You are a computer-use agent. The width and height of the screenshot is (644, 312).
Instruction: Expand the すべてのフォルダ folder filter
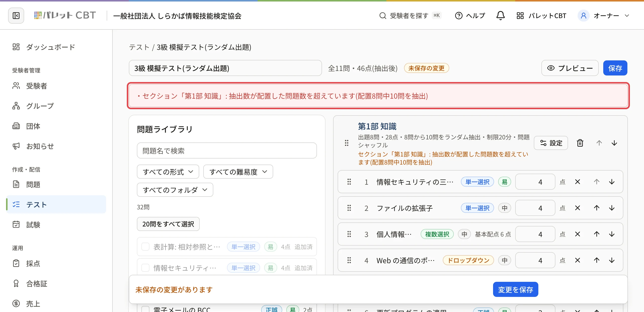175,190
